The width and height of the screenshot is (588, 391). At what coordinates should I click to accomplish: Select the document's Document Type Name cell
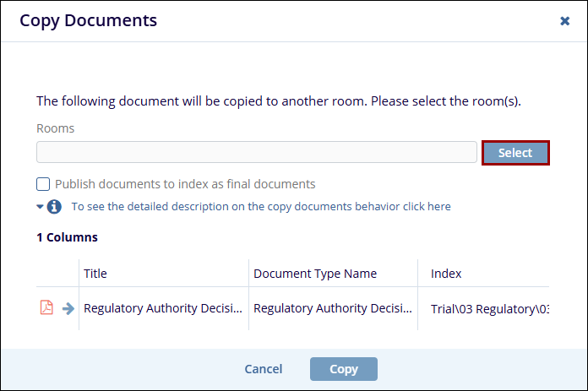point(333,308)
